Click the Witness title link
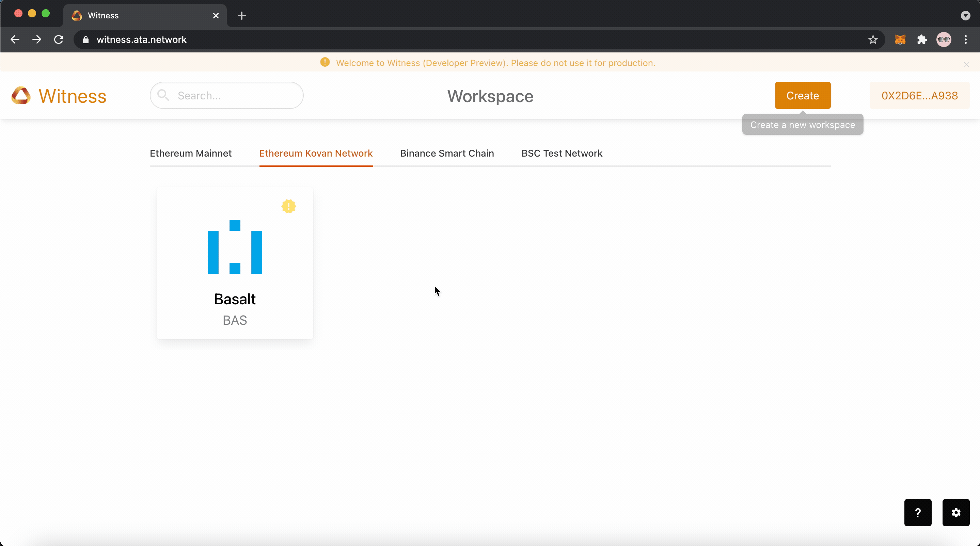The image size is (980, 546). (x=72, y=96)
